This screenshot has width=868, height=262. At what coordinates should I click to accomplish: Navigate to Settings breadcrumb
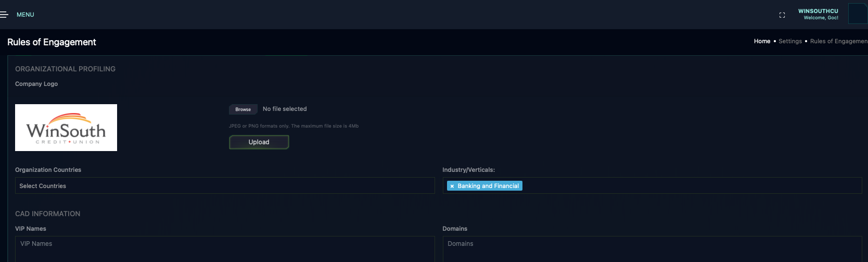pyautogui.click(x=790, y=41)
